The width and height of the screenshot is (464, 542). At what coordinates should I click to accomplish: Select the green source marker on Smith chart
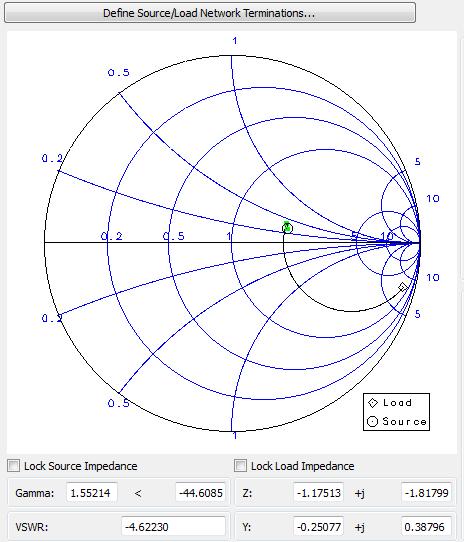(x=287, y=227)
